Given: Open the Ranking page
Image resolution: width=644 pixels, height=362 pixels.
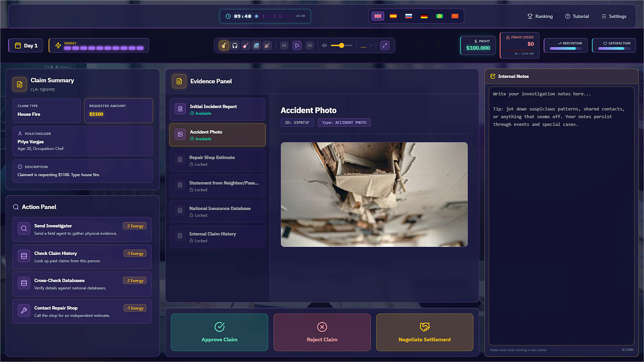Looking at the screenshot, I should coord(540,16).
